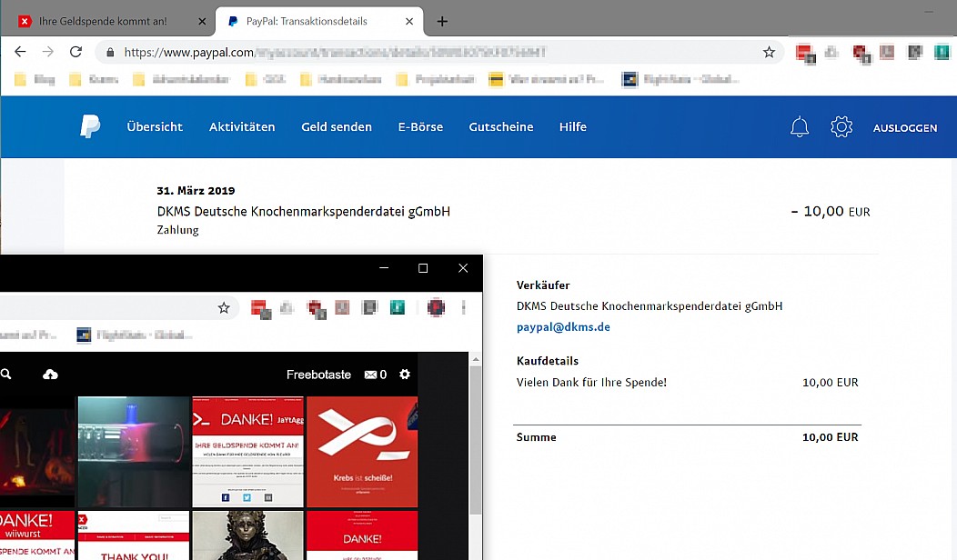Click the merchant name DKMS Deutsche Knochenmarkspenderdatei heading
Screen dimensions: 957x560
[303, 212]
